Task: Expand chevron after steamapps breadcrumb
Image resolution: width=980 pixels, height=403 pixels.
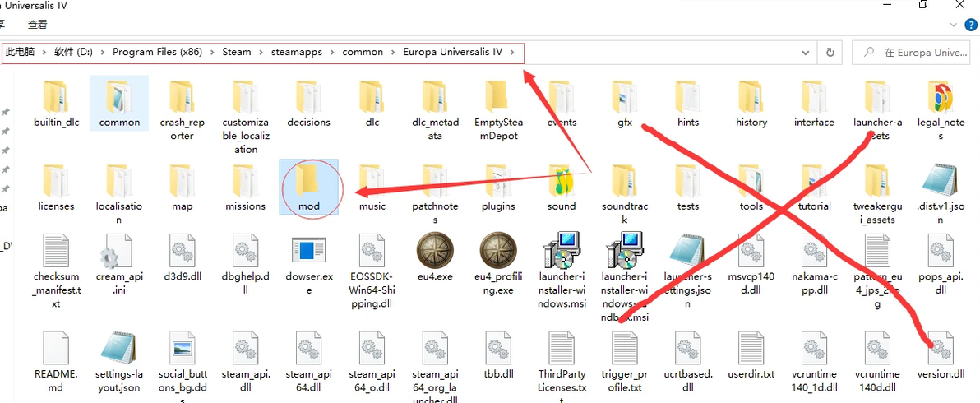Action: [332, 52]
